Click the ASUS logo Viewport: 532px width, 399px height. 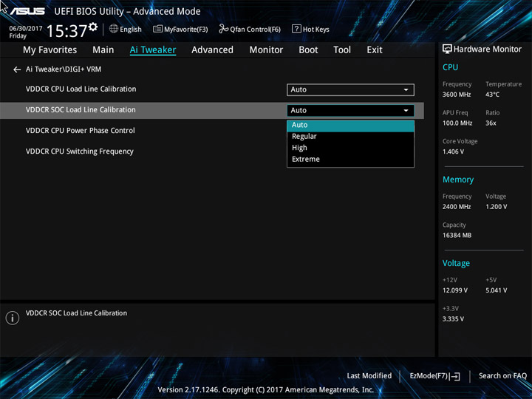pyautogui.click(x=27, y=11)
